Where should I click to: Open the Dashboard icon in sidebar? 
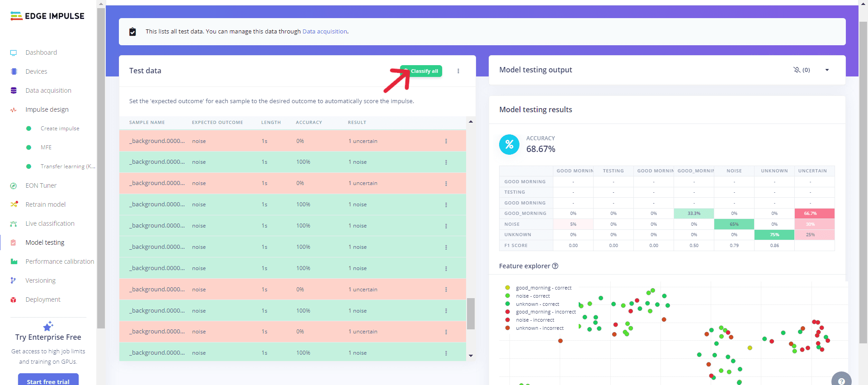tap(14, 52)
